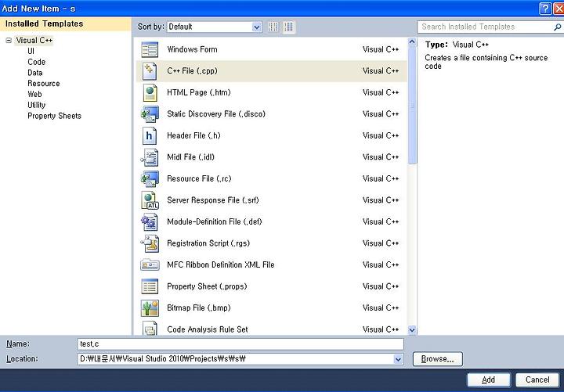
Task: Open the Location path dropdown
Action: tap(398, 359)
